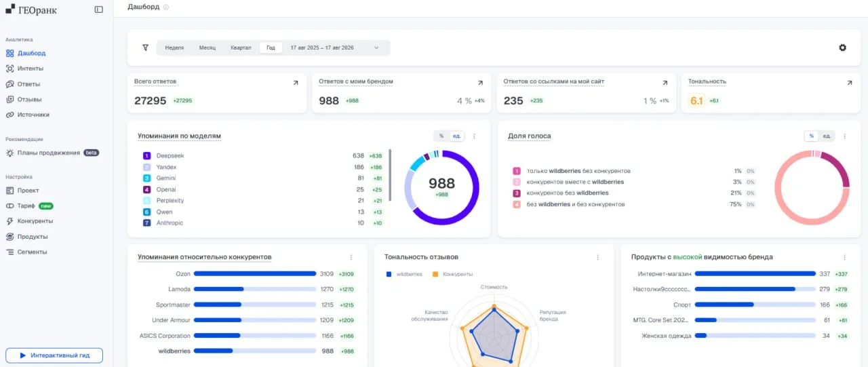This screenshot has height=367, width=868.
Task: Select the Qwen model row
Action: tap(263, 212)
